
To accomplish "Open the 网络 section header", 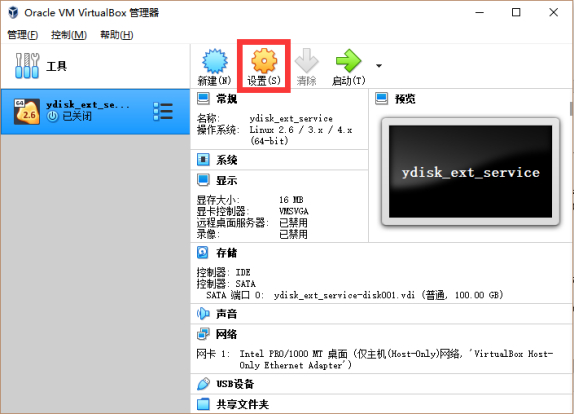I will click(x=227, y=334).
